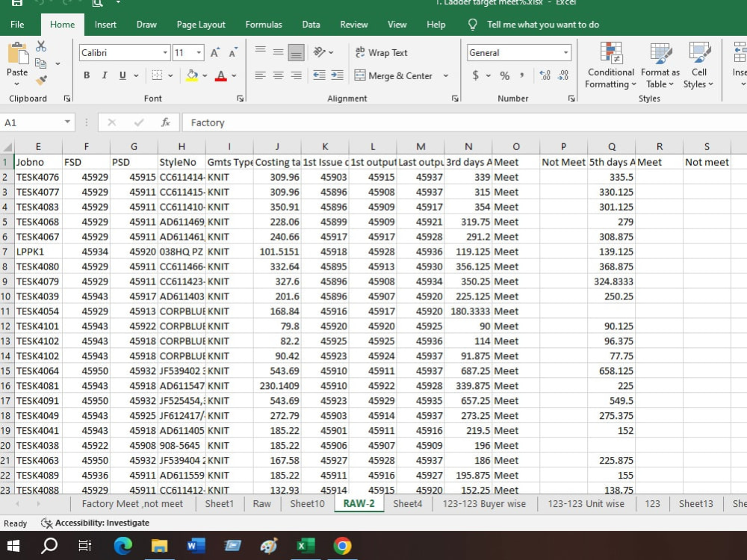Click formula bar containing Factory
This screenshot has width=747, height=560.
pyautogui.click(x=465, y=122)
